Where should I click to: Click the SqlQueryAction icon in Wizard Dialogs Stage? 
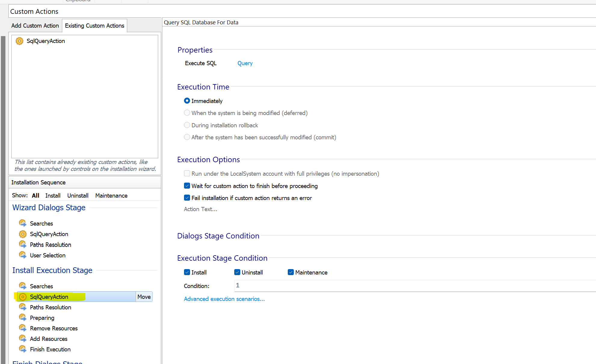coord(23,234)
